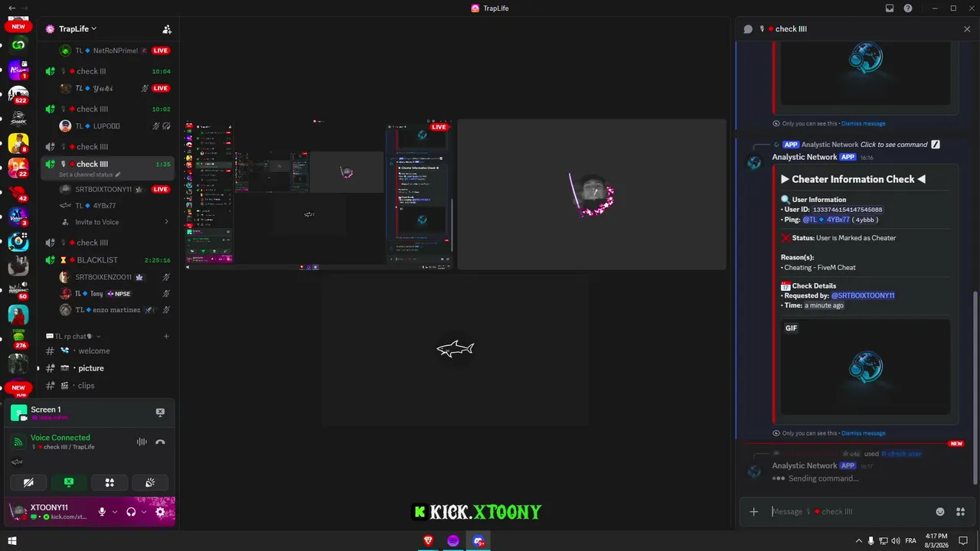Open the green G server icon
The image size is (980, 551).
click(x=18, y=45)
